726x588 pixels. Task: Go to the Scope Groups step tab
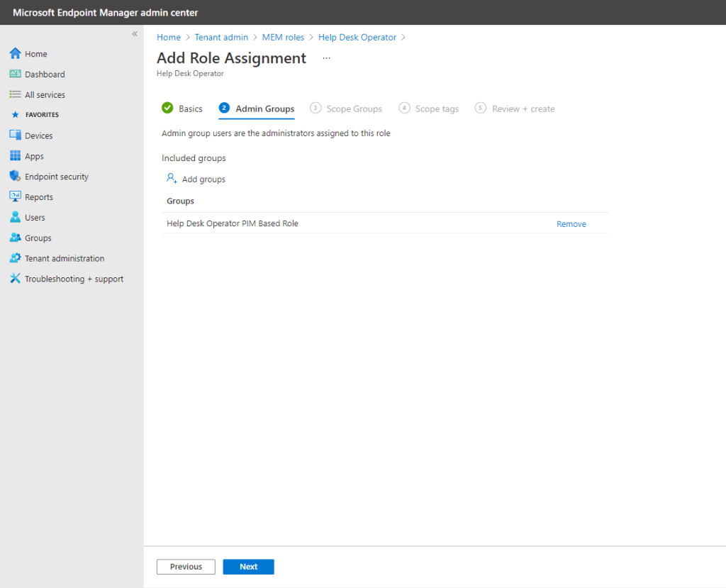[346, 109]
